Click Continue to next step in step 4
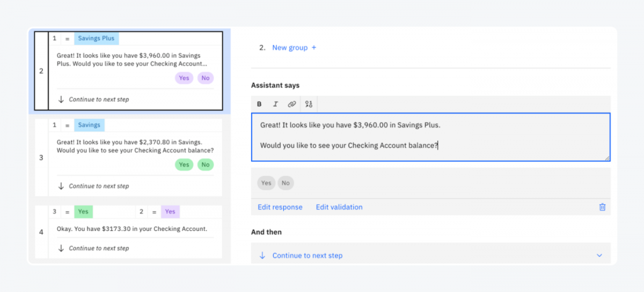644x292 pixels. point(99,248)
